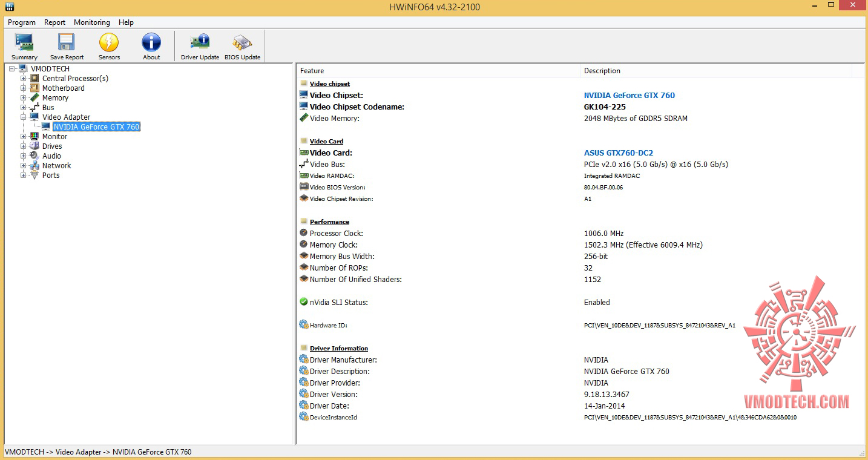Select the Ports tree item

click(x=51, y=175)
